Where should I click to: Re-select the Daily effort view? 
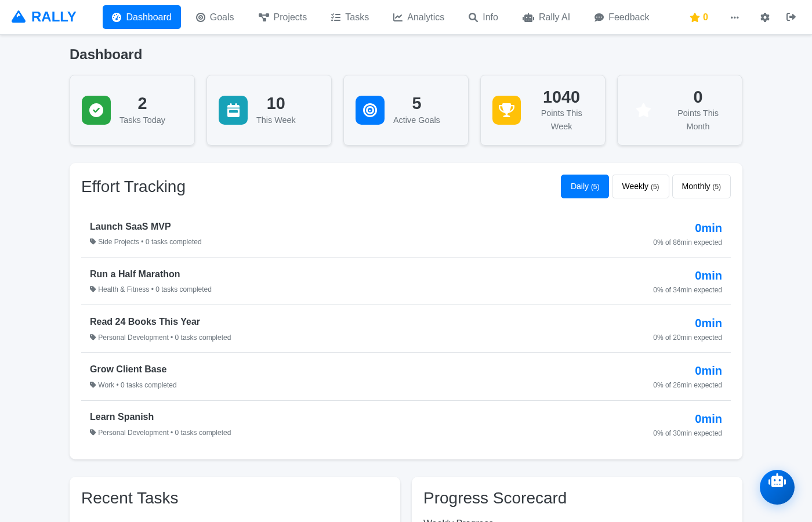[585, 186]
